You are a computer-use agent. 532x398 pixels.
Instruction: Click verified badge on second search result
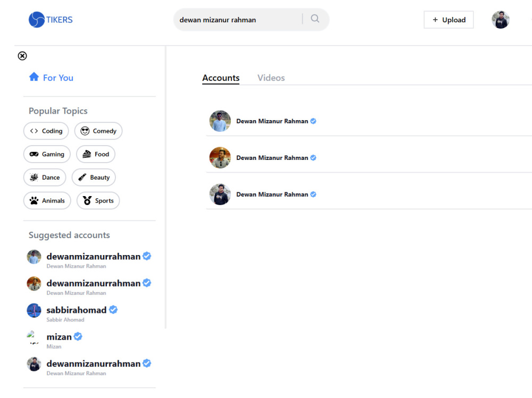(x=313, y=158)
